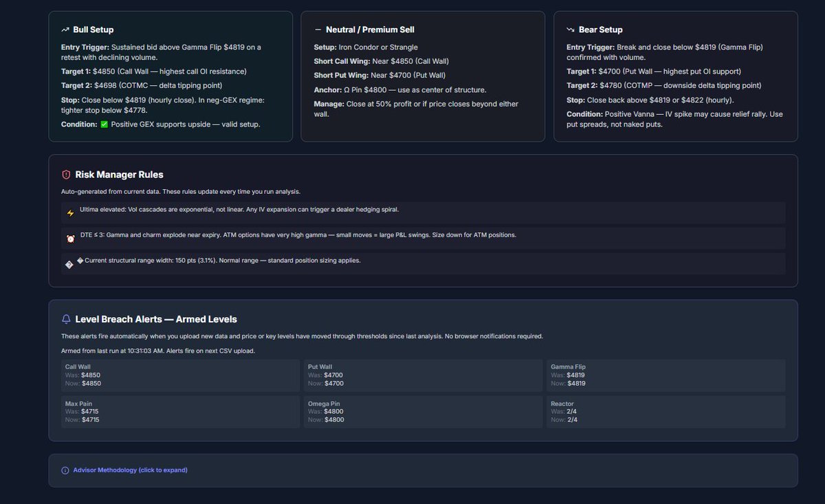Click the Manage: Close at 50% profit line
The image size is (825, 504).
tap(417, 109)
